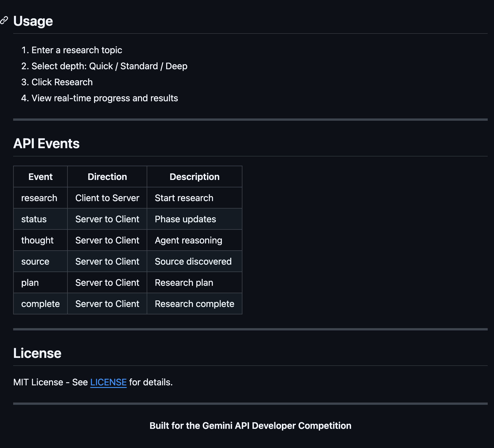Click the "Client to Server" direction cell
Image resolution: width=494 pixels, height=448 pixels.
click(107, 198)
